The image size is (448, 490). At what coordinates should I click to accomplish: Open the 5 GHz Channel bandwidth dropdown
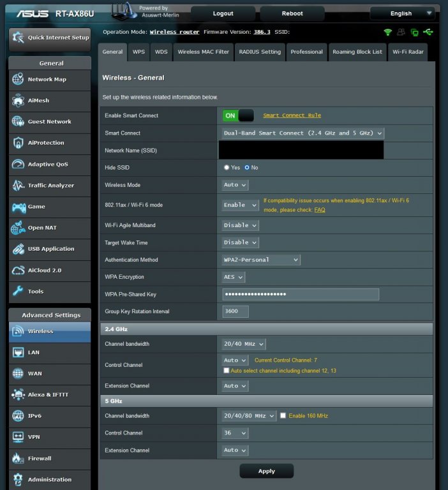[249, 416]
